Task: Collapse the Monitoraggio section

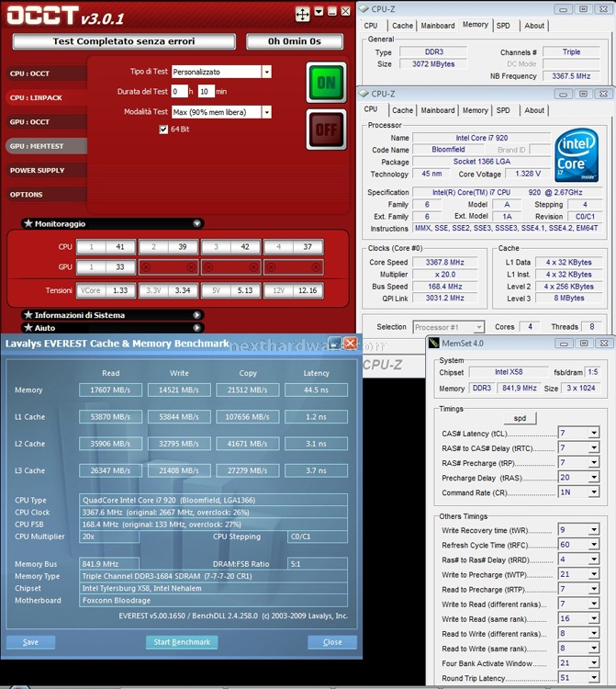Action: click(197, 223)
